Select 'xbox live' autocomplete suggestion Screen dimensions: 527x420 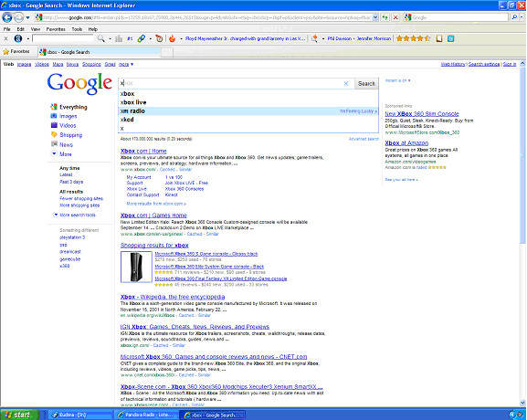248,102
